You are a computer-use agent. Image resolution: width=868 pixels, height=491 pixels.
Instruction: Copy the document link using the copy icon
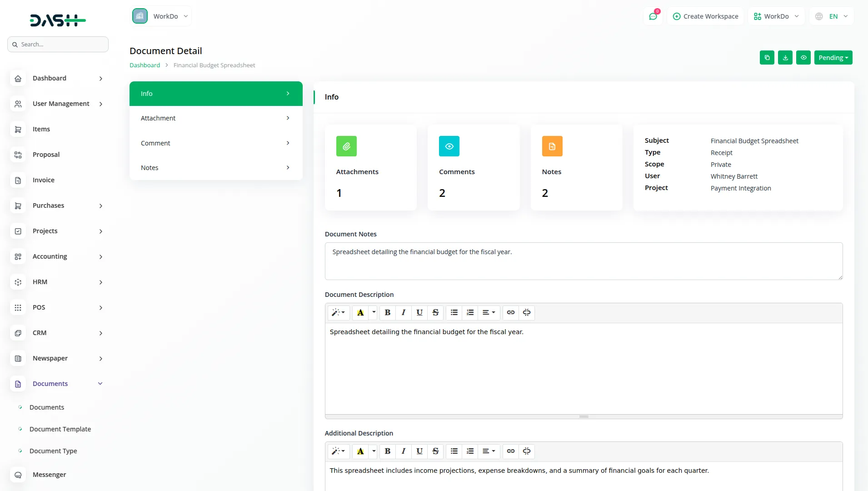767,57
